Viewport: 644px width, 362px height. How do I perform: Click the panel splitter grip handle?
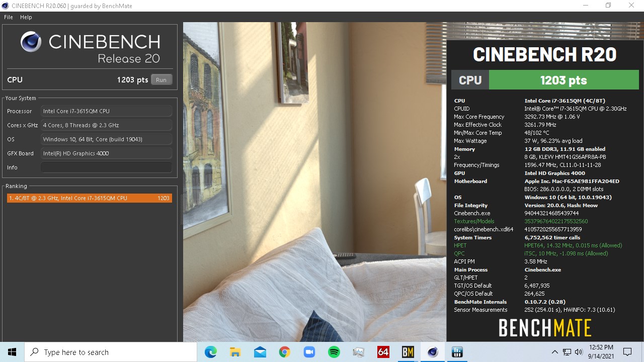pyautogui.click(x=182, y=209)
